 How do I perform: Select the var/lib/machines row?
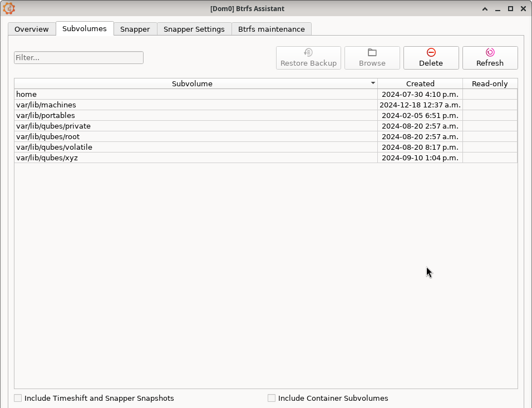(195, 105)
